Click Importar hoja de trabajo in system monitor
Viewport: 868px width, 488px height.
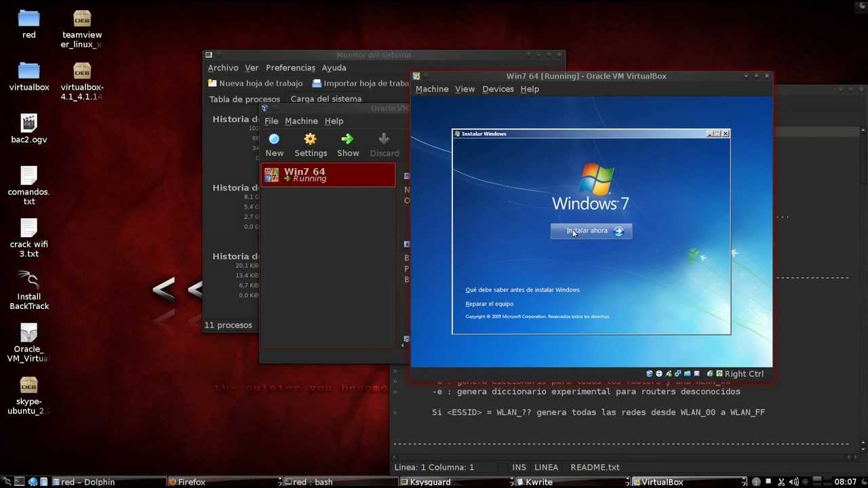point(361,83)
